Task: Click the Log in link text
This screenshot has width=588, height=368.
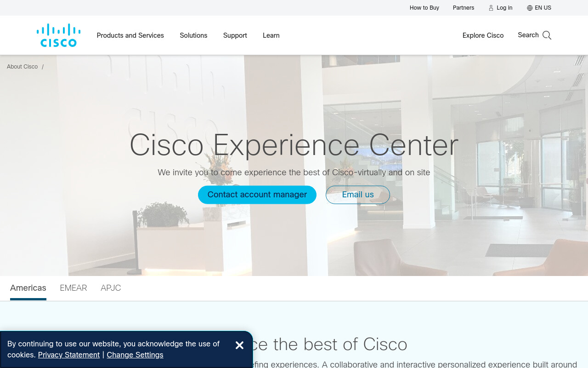Action: click(x=504, y=8)
